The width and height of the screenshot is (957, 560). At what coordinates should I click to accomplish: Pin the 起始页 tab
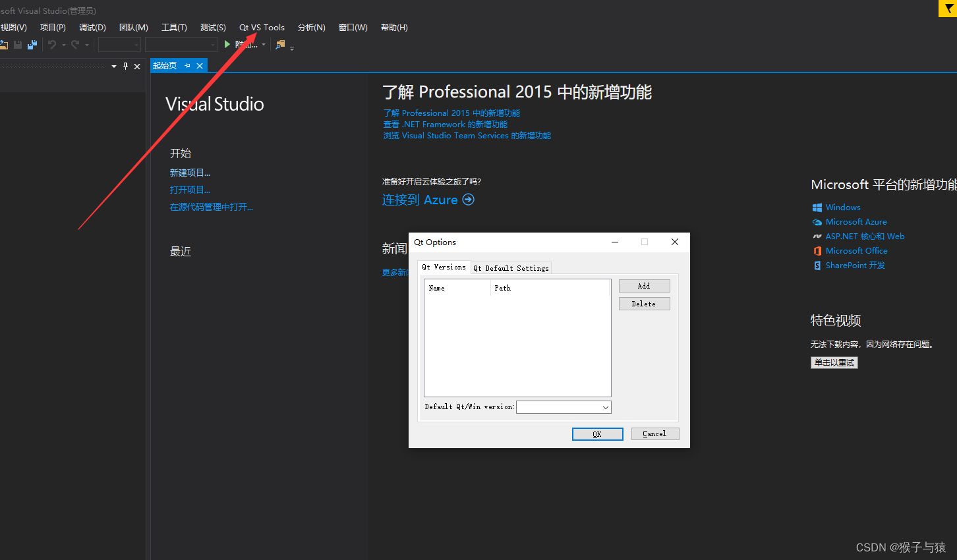click(x=188, y=65)
